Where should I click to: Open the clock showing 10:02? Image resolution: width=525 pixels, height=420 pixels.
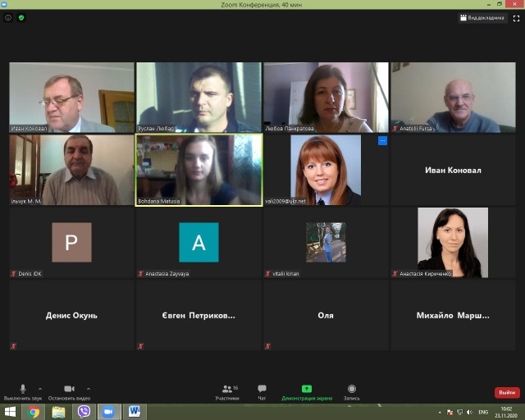[x=506, y=413]
